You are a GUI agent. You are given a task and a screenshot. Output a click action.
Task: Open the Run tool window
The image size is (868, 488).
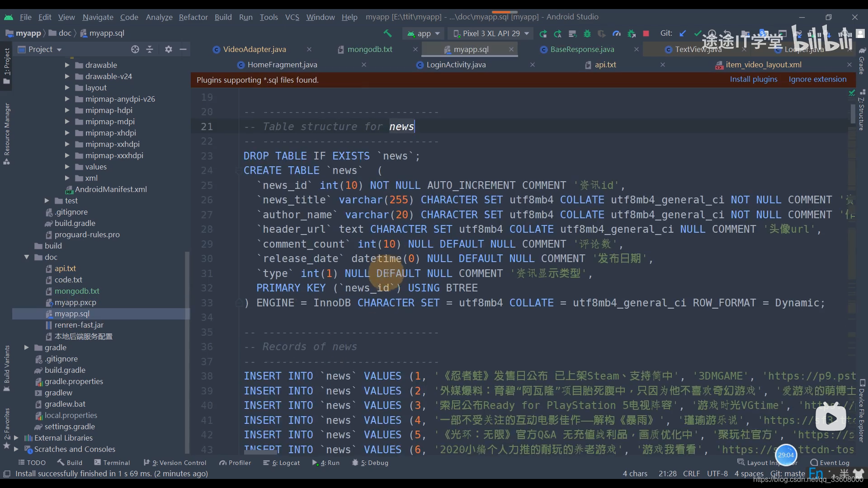pyautogui.click(x=325, y=463)
